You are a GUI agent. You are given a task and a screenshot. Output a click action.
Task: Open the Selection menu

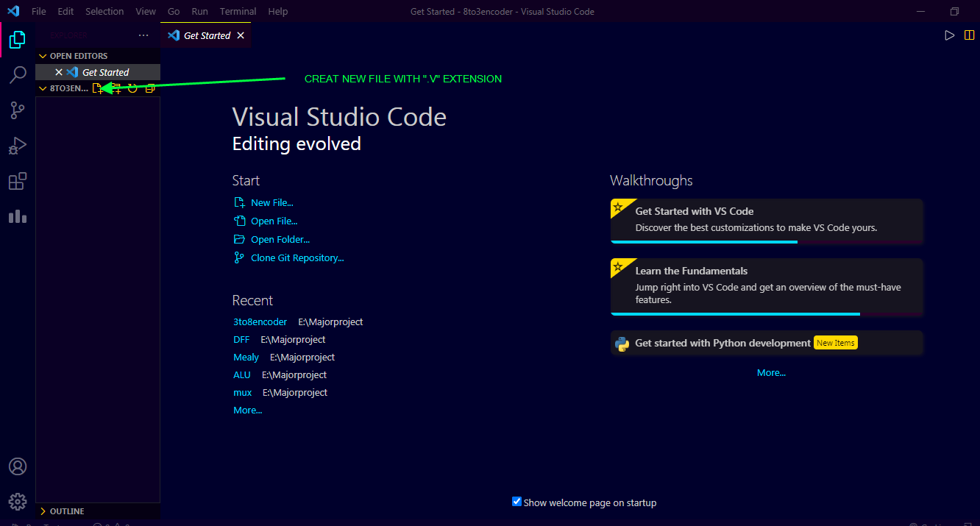point(104,11)
